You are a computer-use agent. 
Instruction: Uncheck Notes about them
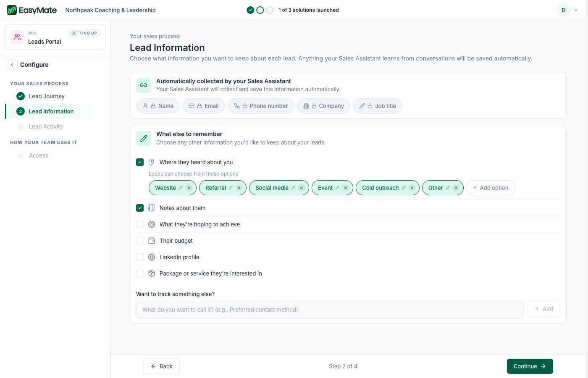point(140,208)
